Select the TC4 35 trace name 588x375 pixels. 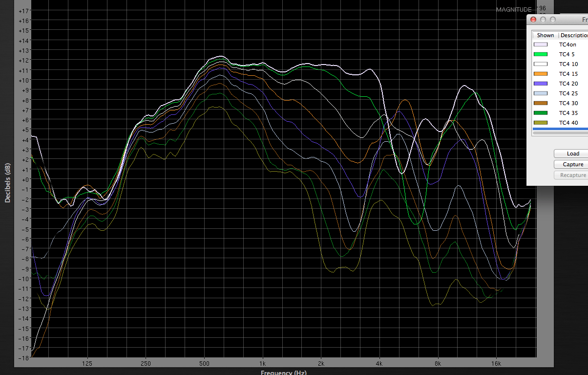point(568,113)
